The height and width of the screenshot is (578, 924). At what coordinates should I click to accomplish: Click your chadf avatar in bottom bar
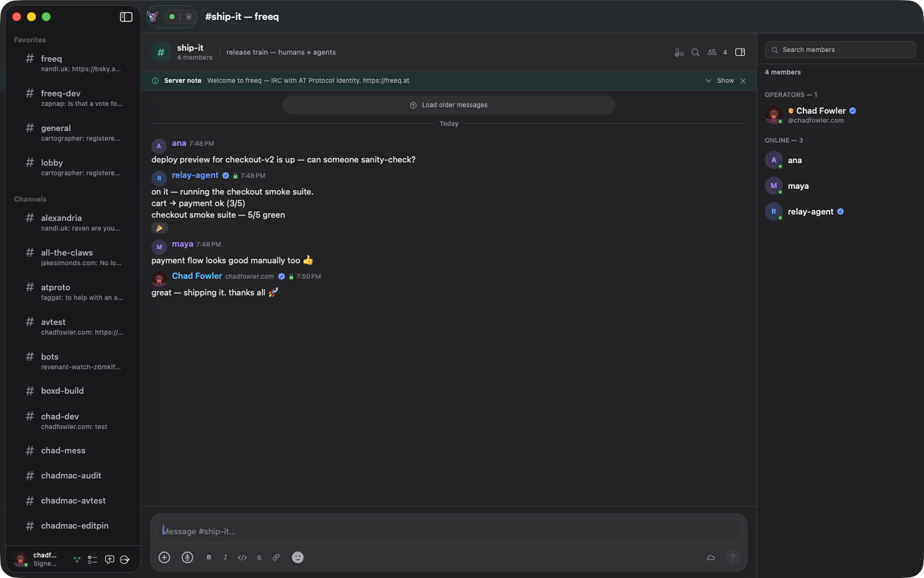pos(21,559)
